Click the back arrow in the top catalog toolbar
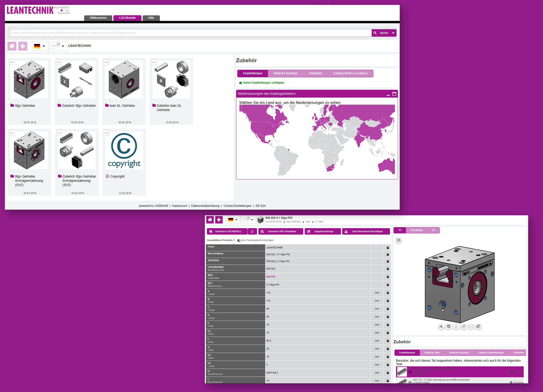543x392 pixels. point(23,46)
